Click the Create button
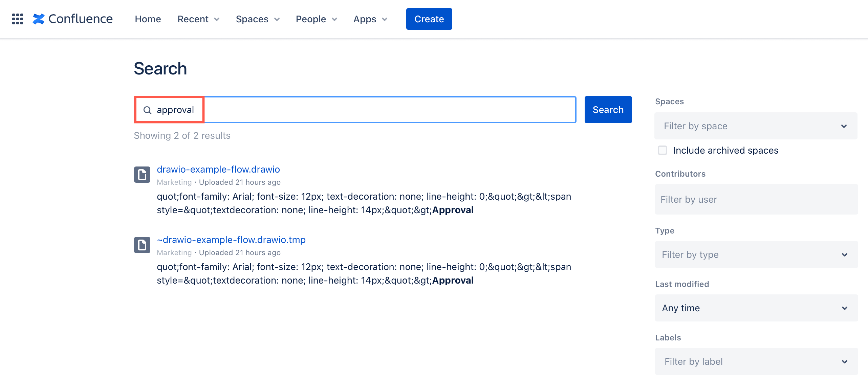This screenshot has height=379, width=868. click(429, 19)
